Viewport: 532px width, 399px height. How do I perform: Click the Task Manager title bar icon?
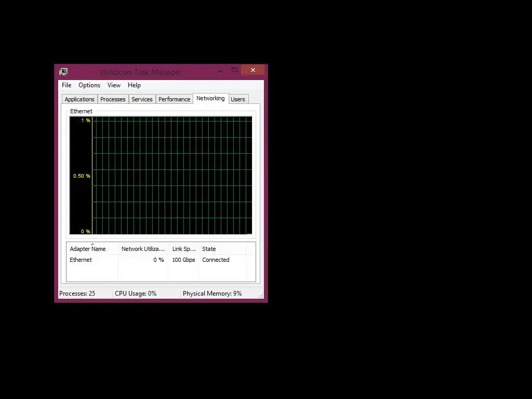coord(63,72)
